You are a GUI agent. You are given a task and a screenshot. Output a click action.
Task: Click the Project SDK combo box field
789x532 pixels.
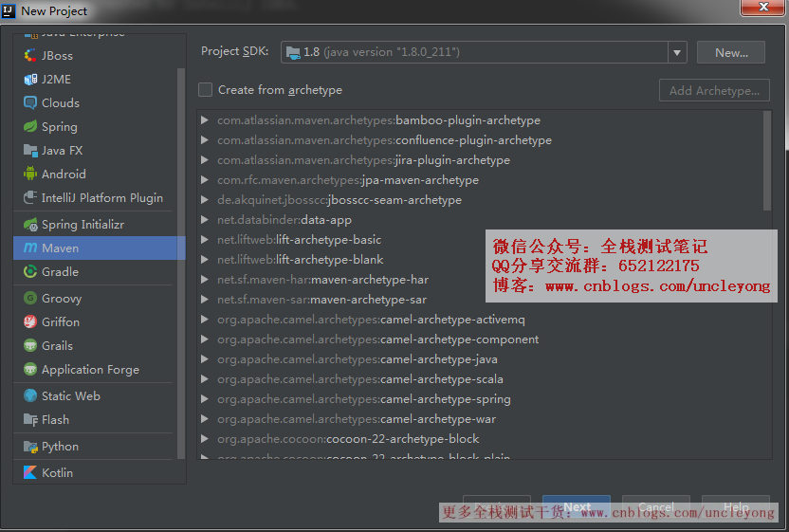tap(484, 52)
